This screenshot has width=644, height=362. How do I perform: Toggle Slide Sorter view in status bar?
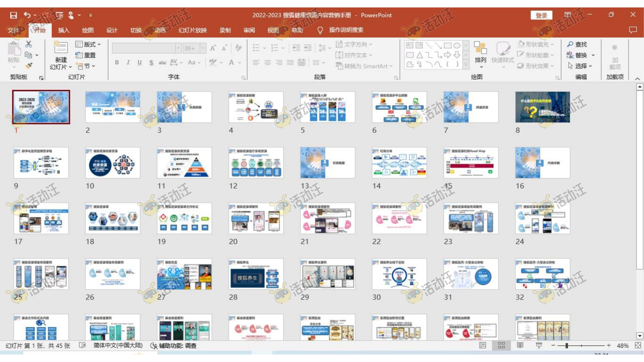(x=501, y=346)
